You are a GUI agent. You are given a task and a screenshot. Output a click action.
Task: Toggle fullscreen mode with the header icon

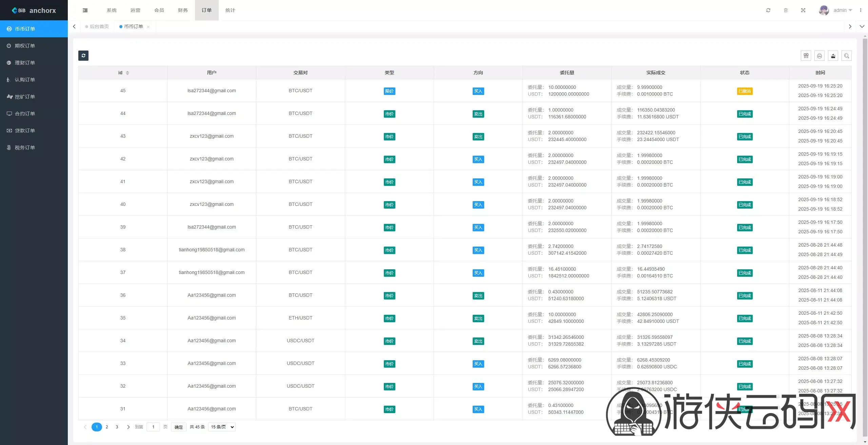point(803,10)
